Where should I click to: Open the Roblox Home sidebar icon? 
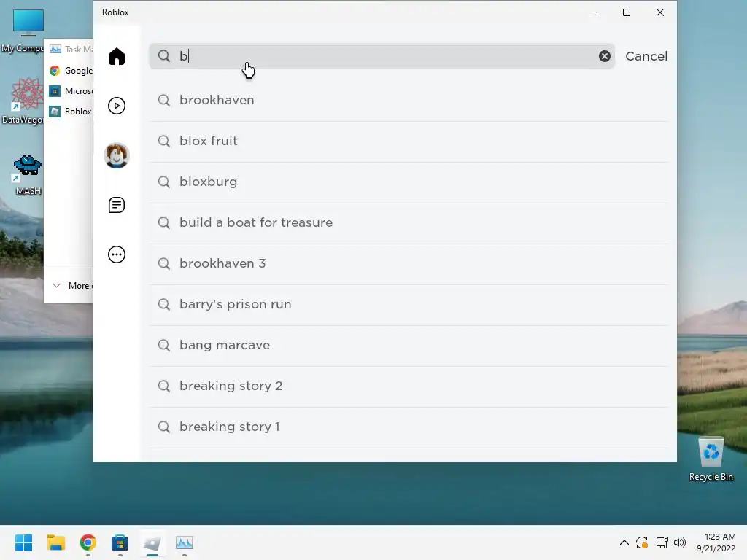pyautogui.click(x=117, y=56)
